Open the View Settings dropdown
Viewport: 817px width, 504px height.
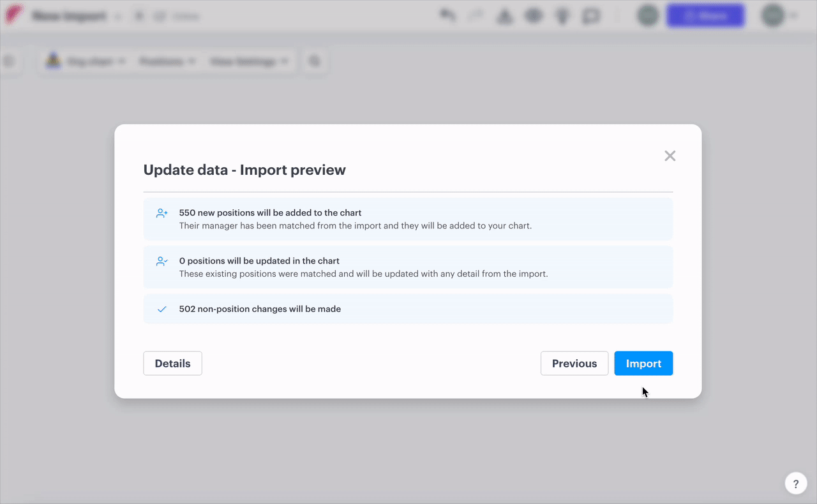point(249,62)
